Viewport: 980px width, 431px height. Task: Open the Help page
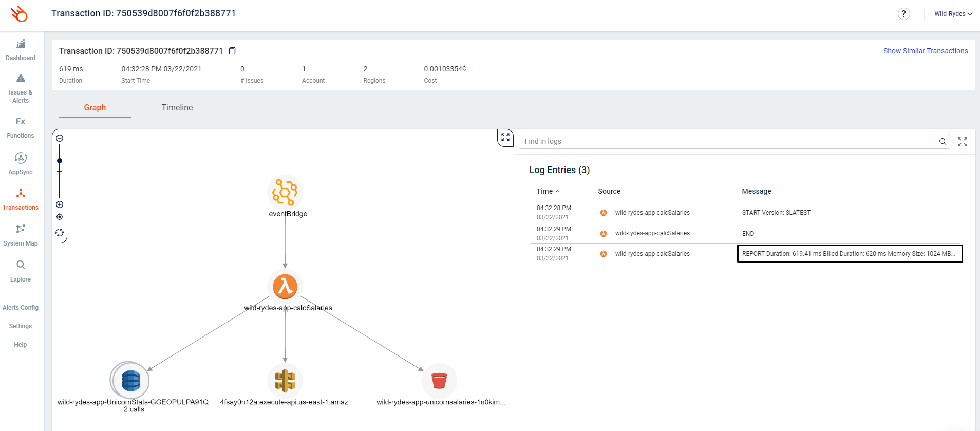pyautogui.click(x=21, y=345)
